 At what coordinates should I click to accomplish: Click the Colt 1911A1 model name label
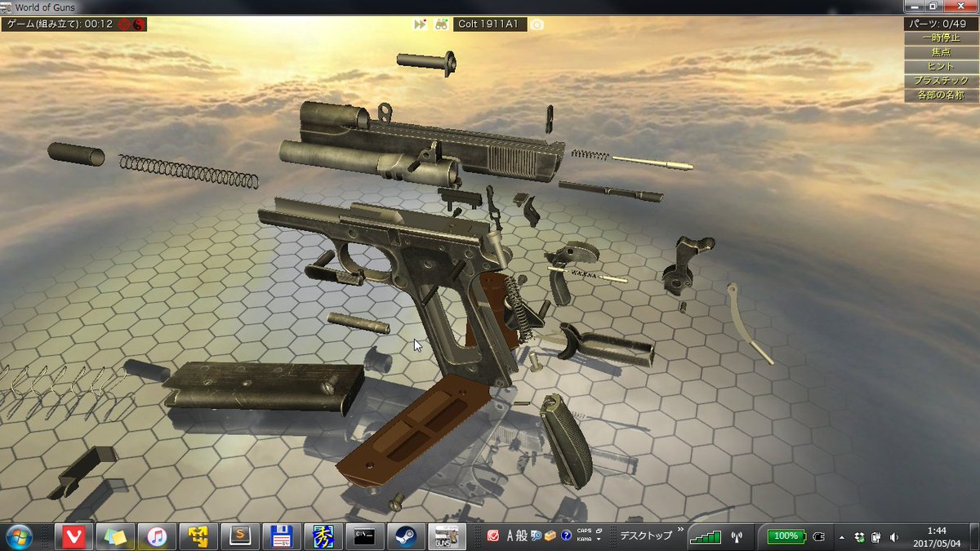coord(490,24)
